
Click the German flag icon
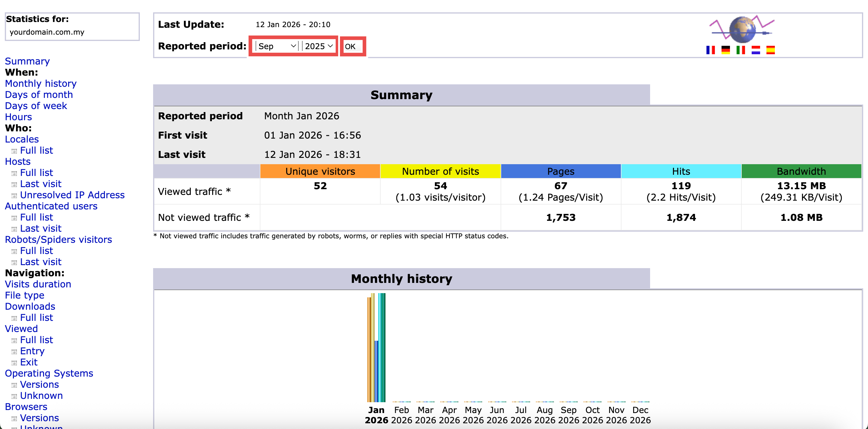(725, 50)
